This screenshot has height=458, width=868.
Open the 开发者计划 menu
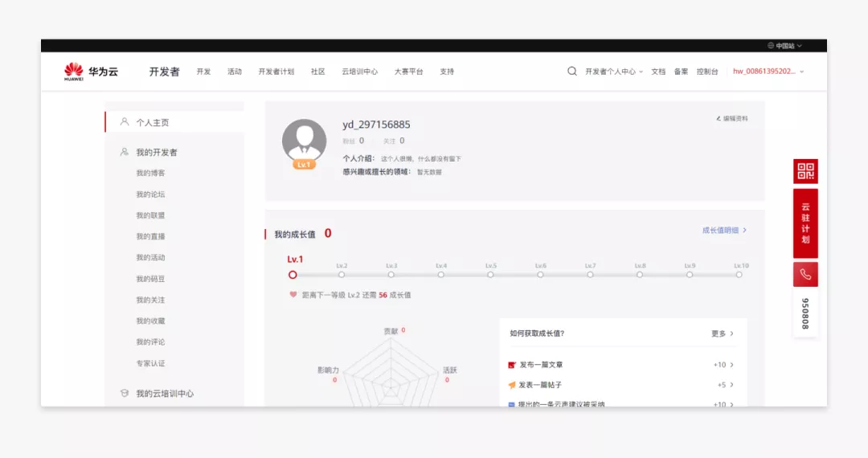pos(276,72)
